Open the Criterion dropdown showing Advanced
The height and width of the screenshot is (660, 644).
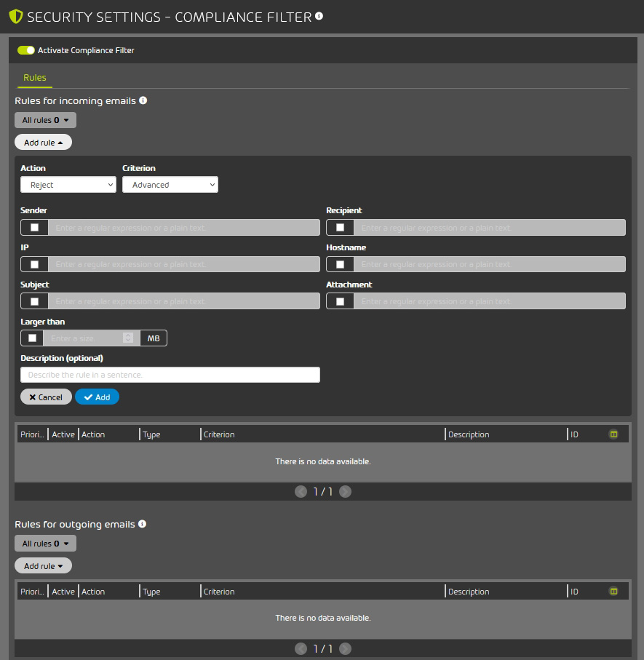click(x=170, y=185)
